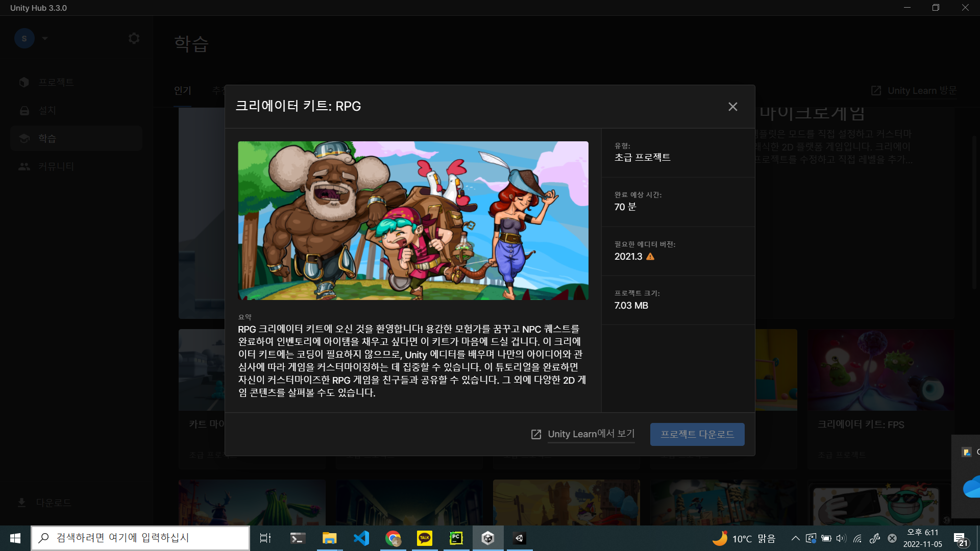Click the external link icon beside Unity Learn에서 보기
Image resolution: width=980 pixels, height=551 pixels.
click(x=536, y=434)
